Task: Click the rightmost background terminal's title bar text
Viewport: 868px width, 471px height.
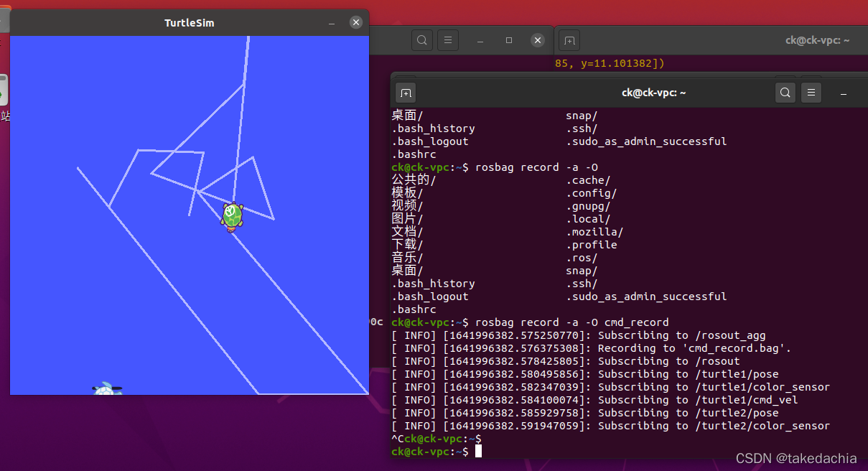Action: [817, 40]
